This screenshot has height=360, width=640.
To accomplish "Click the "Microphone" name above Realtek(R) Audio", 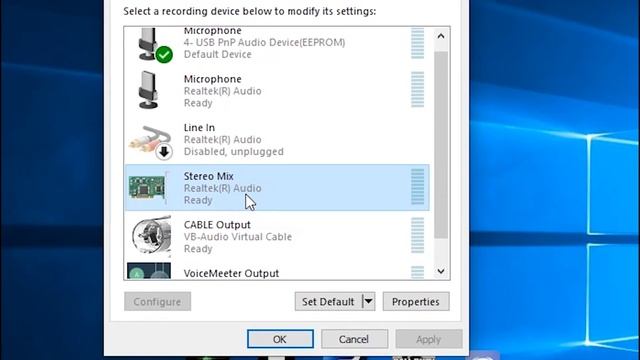I will (x=213, y=79).
